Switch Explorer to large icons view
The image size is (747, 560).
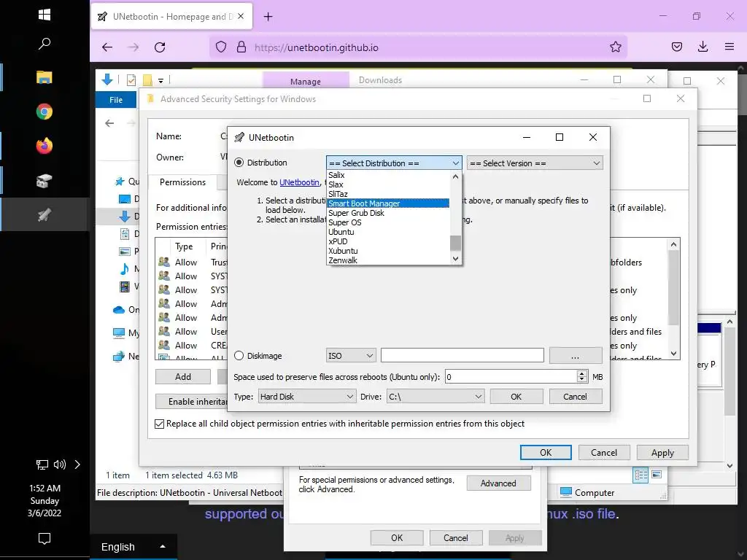[x=657, y=475]
